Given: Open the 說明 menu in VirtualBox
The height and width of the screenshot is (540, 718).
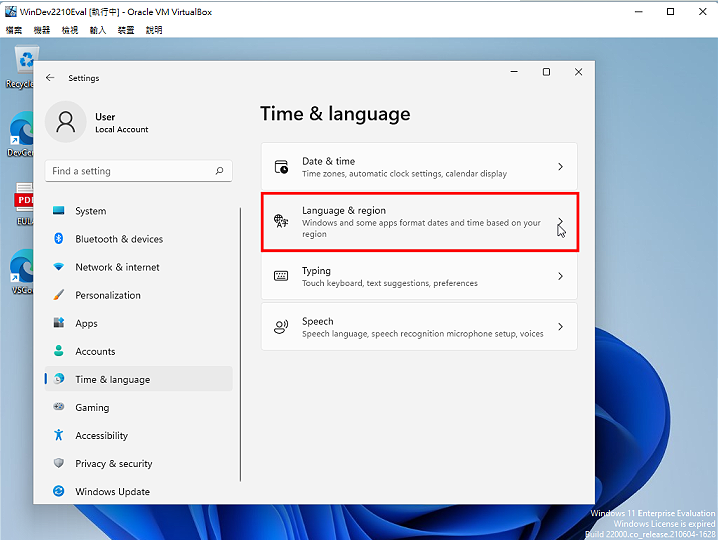Looking at the screenshot, I should (x=154, y=30).
